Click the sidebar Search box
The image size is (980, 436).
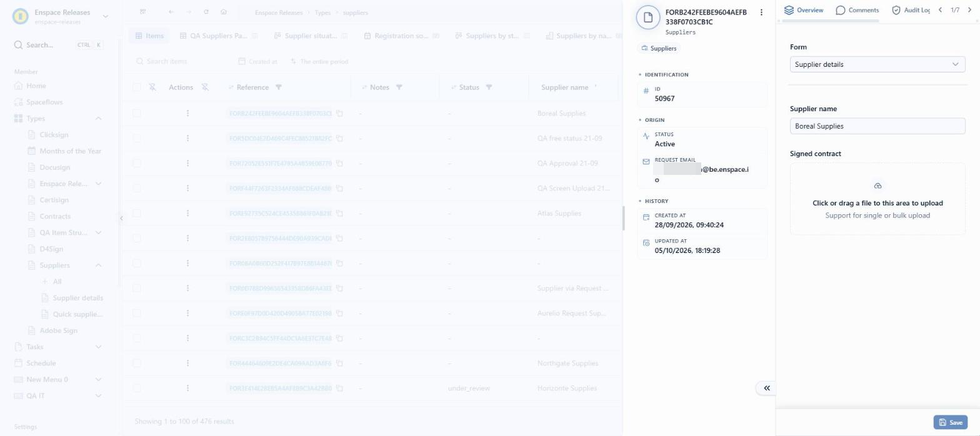point(58,45)
